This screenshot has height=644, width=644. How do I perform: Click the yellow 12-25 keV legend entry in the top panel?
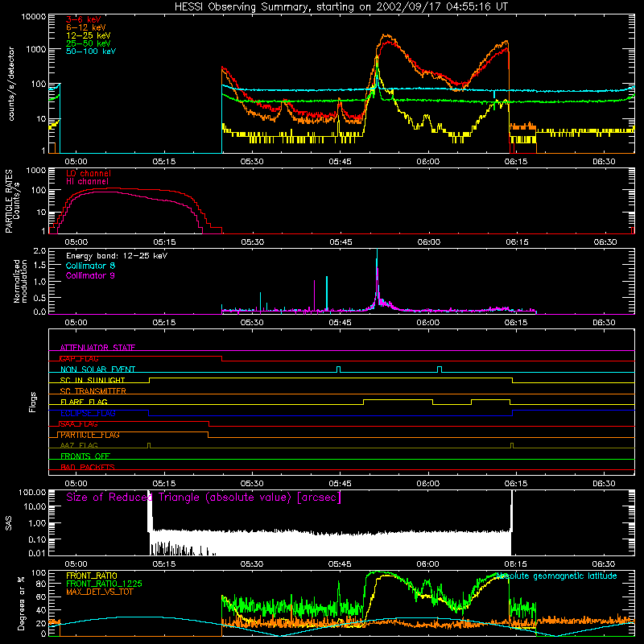click(89, 35)
